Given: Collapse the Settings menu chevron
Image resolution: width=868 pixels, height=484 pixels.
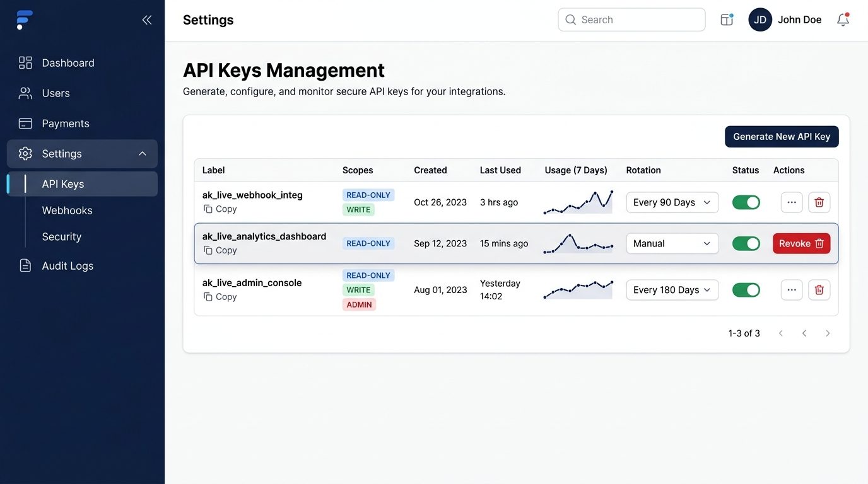Looking at the screenshot, I should coord(143,154).
